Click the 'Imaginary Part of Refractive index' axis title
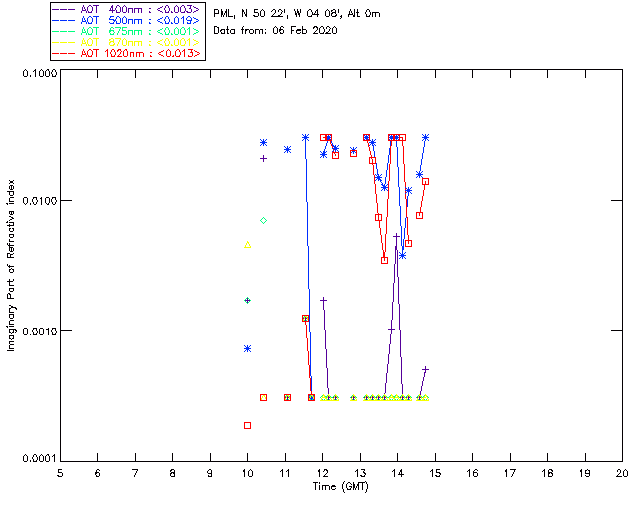Viewport: 640px width, 512px height. point(11,265)
